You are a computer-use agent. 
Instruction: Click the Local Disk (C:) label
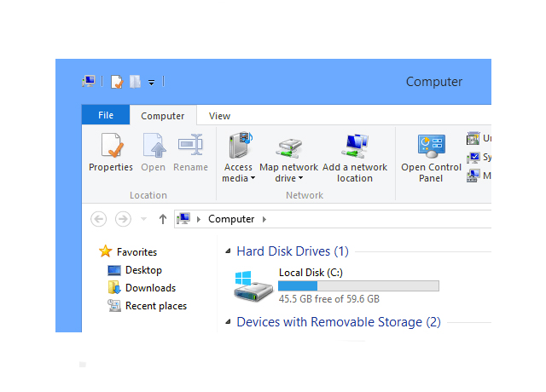point(311,273)
